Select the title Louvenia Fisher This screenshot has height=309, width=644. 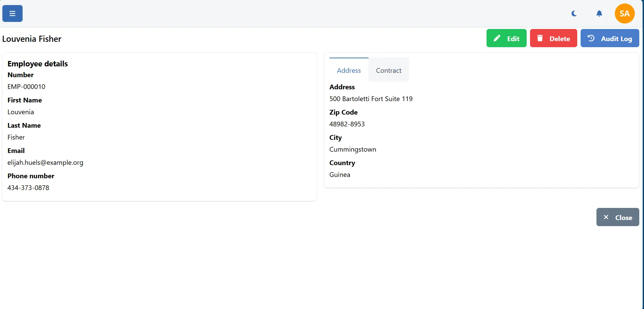point(32,39)
